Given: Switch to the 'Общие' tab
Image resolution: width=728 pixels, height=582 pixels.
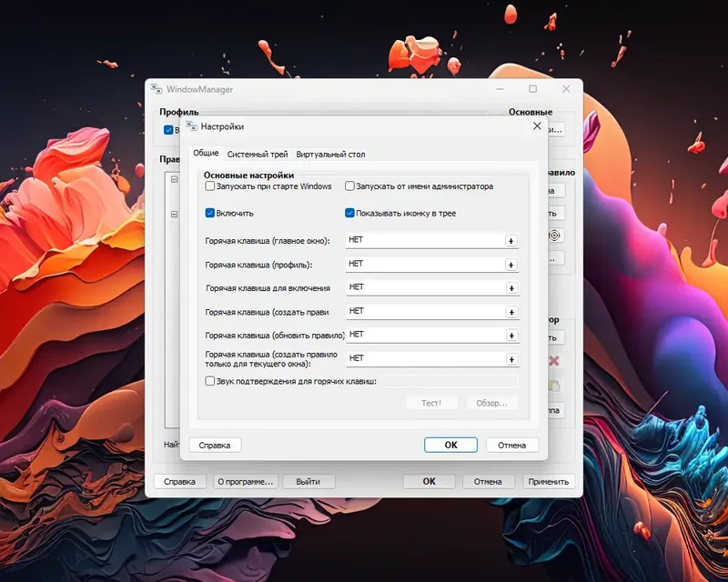Looking at the screenshot, I should [206, 153].
